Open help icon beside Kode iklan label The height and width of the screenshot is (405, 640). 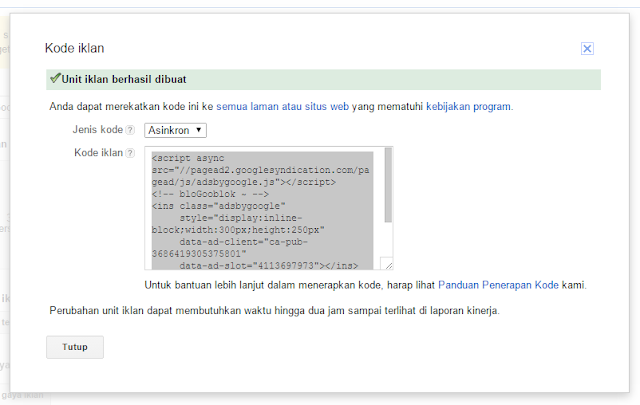click(130, 153)
